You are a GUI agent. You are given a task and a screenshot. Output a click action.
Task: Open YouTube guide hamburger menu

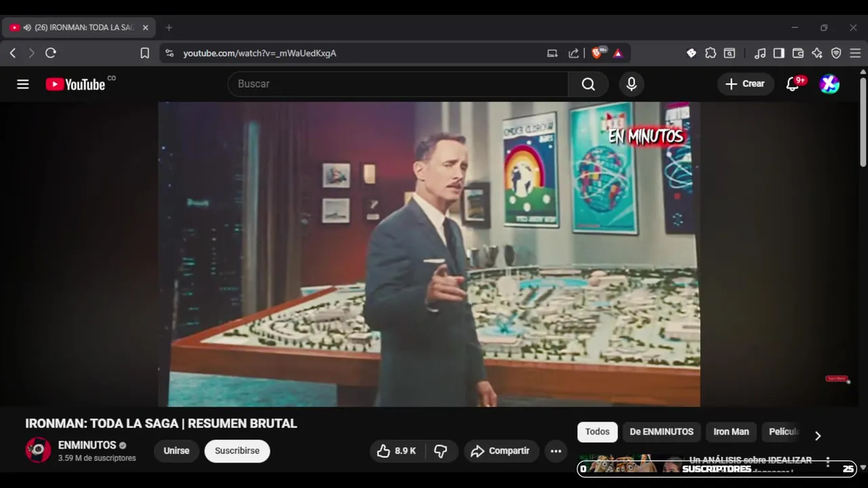click(x=23, y=84)
